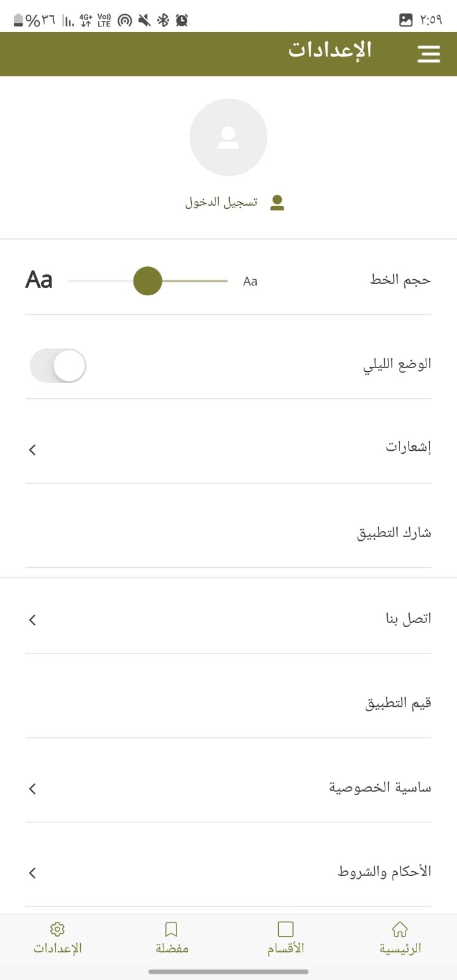Tap the home icon in bottom bar
This screenshot has height=980, width=457.
click(400, 929)
